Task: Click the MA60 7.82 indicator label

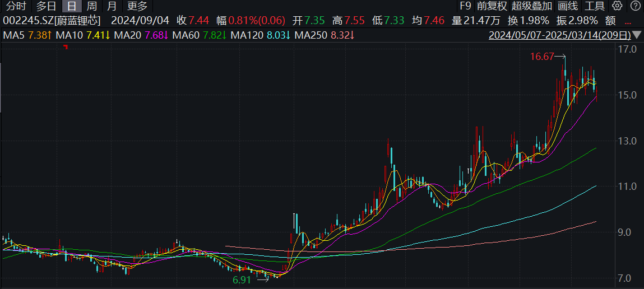Action: (200, 35)
